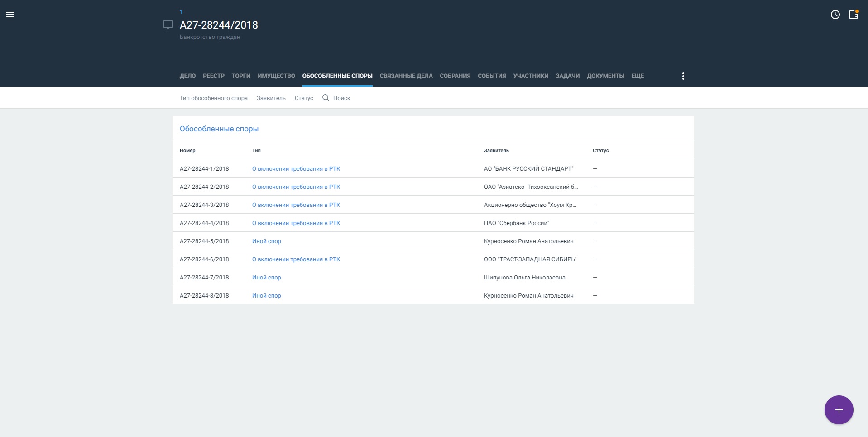Switch to the СВЯЗАННЫЕ ДЕЛА tab
The height and width of the screenshot is (437, 868).
[406, 76]
